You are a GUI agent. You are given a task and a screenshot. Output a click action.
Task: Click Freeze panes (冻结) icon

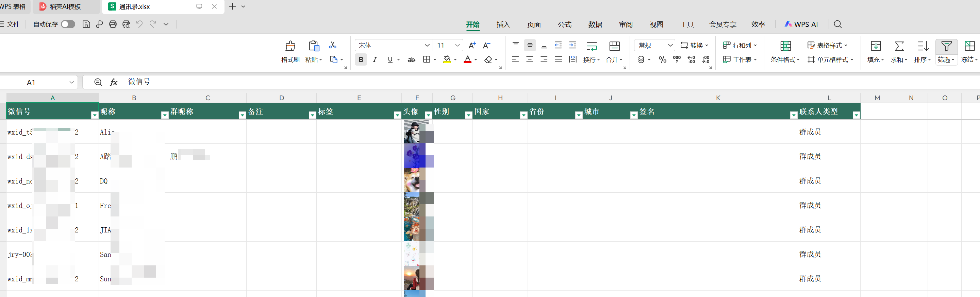(969, 47)
